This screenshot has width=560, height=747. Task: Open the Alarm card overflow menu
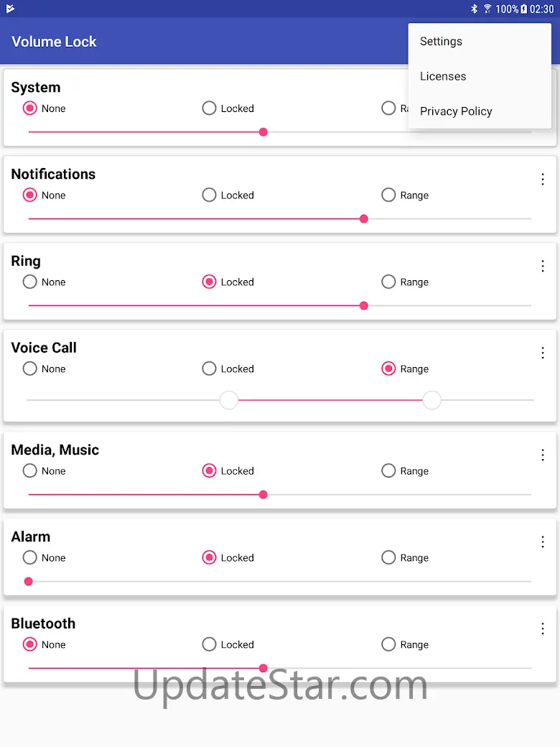(542, 542)
